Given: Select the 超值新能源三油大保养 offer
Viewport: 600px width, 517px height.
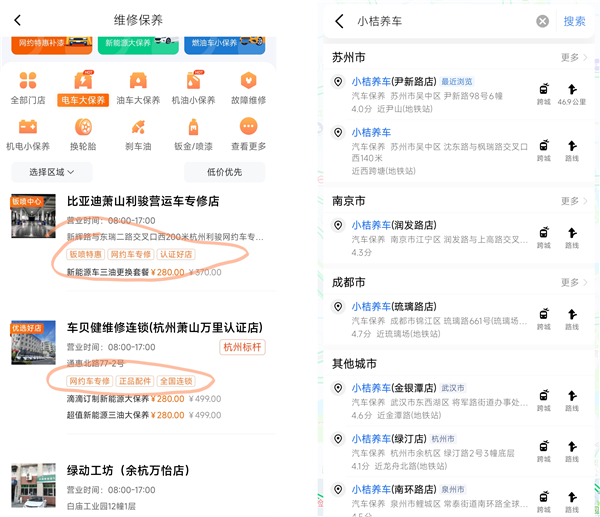Looking at the screenshot, I should [144, 415].
